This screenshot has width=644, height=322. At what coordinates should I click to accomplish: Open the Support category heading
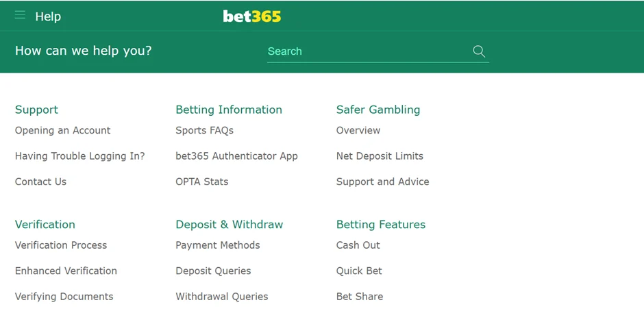(36, 110)
